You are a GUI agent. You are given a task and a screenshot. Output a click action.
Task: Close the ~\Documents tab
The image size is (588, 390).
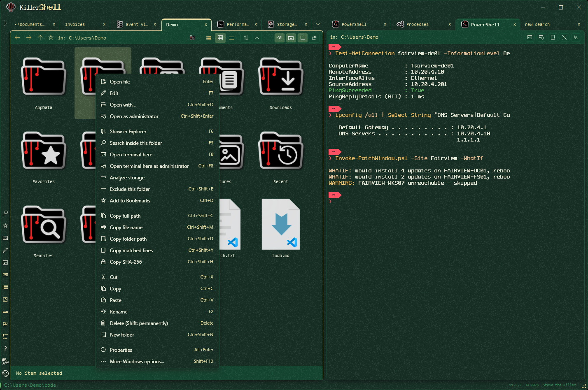(54, 24)
